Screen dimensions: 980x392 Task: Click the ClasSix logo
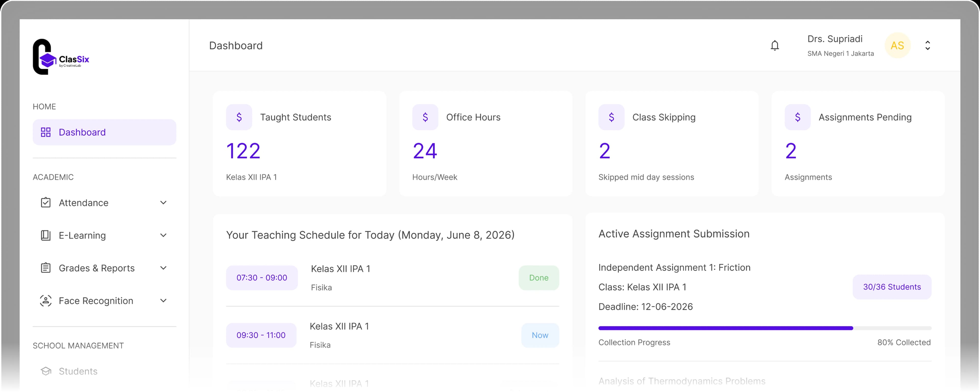pyautogui.click(x=61, y=57)
